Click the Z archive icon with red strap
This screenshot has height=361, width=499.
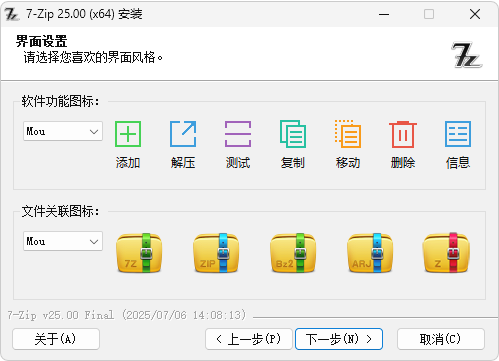(x=446, y=253)
